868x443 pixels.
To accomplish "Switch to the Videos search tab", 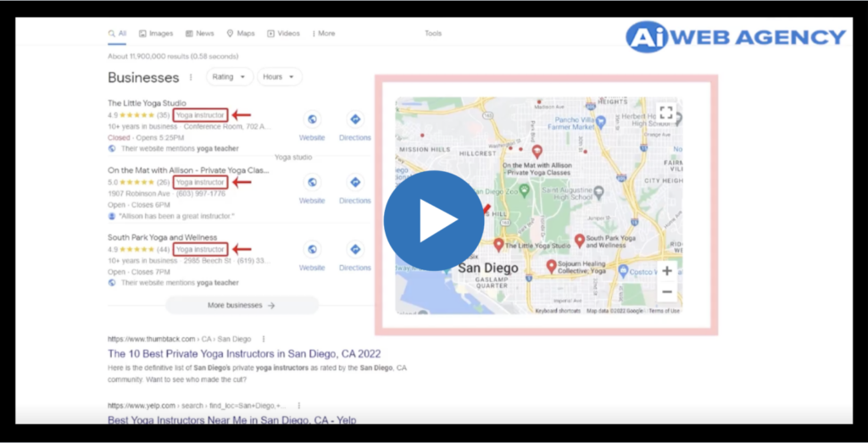I will click(x=283, y=34).
